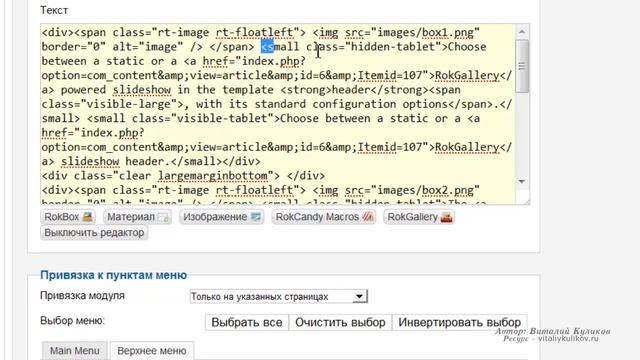This screenshot has width=640, height=360.
Task: Click Выбрать все menu selection button
Action: coord(247,322)
